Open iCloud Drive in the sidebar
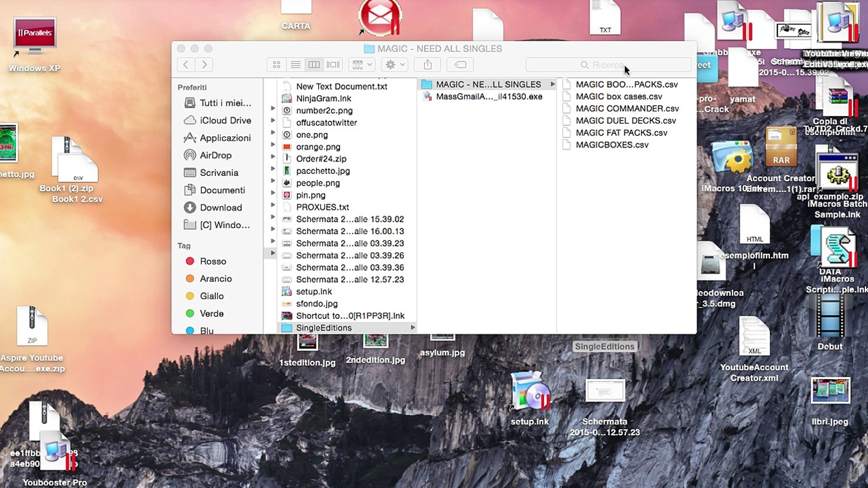868x488 pixels. [225, 120]
